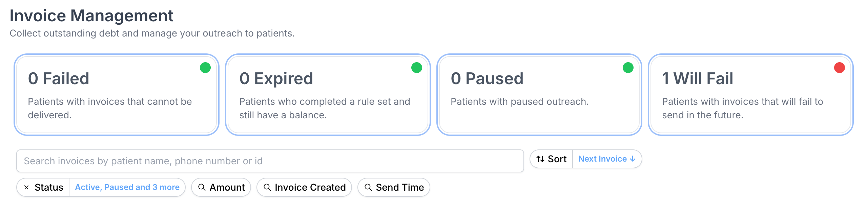The height and width of the screenshot is (215, 868).
Task: Toggle the Send Time filter chip
Action: tap(394, 187)
